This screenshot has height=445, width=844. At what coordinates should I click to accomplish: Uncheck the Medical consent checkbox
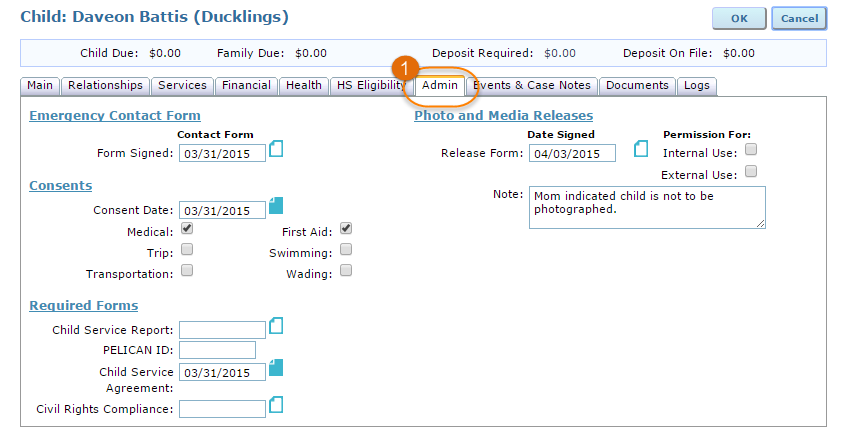click(187, 229)
